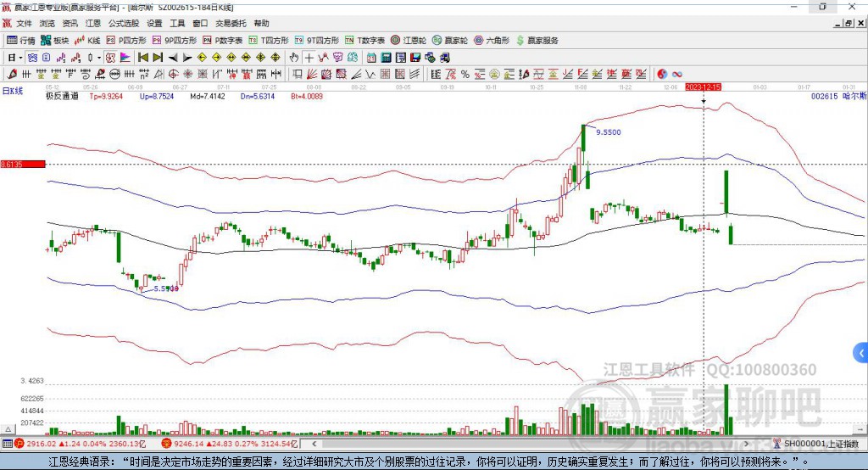This screenshot has height=470, width=868.
Task: Click the Dn=5.6314 indicator value
Action: pos(258,97)
